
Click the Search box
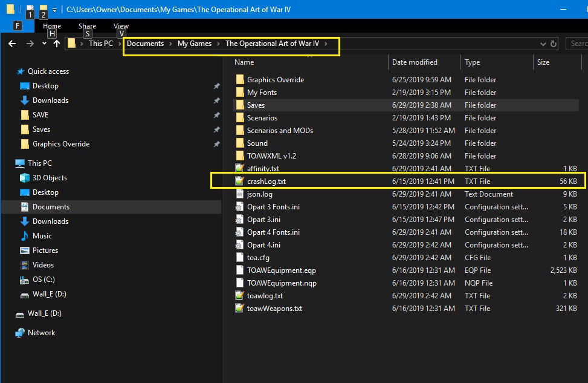(577, 44)
